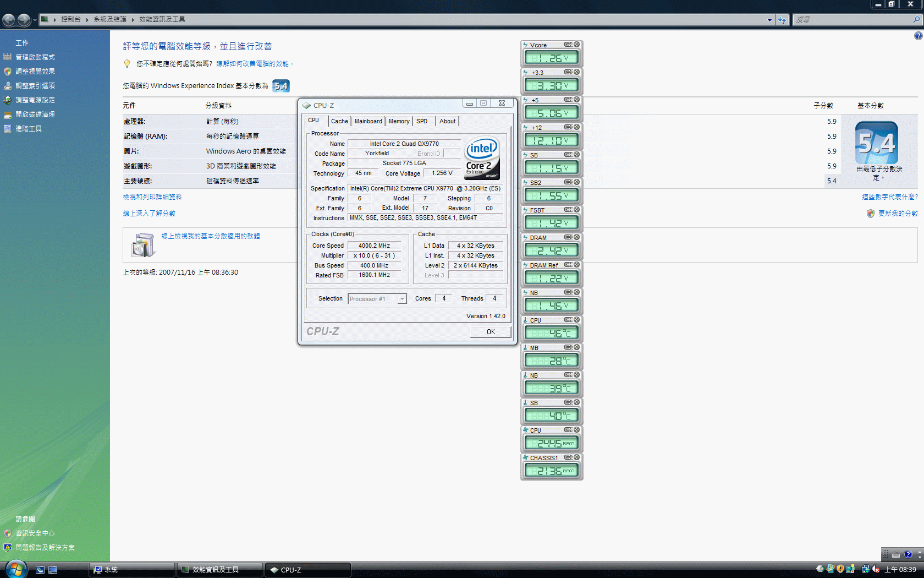The image size is (924, 578).
Task: Open 問題報告及解決方案 in sidebar
Action: tap(45, 548)
